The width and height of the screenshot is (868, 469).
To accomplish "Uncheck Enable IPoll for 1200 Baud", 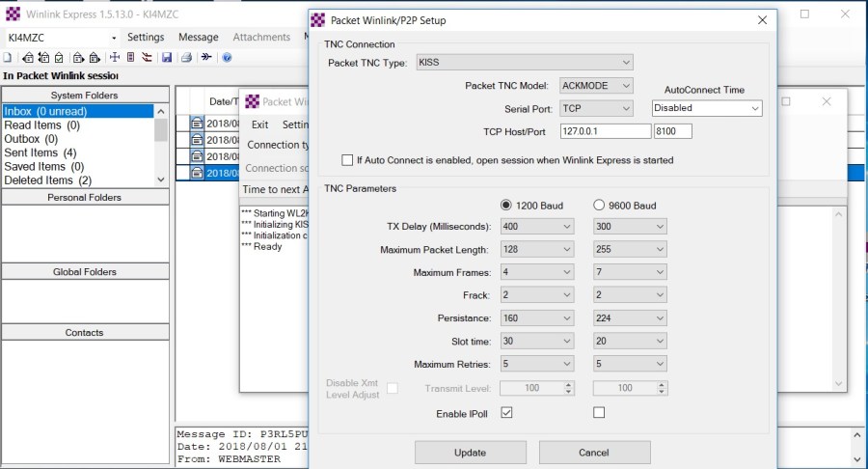I will click(x=506, y=413).
